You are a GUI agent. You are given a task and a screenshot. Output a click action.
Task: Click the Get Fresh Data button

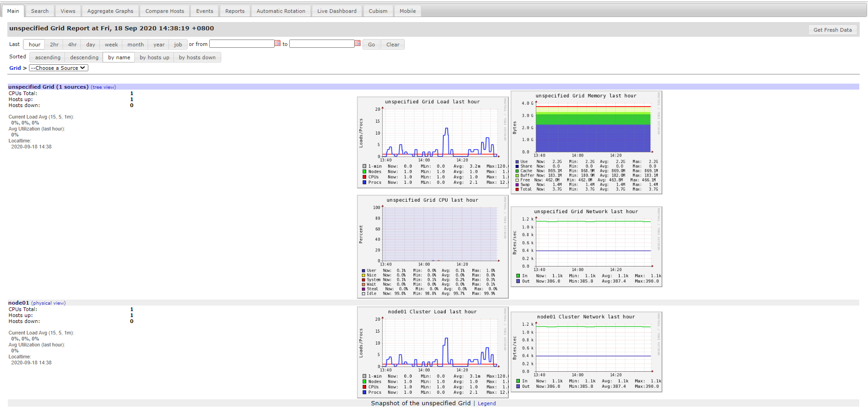click(833, 30)
